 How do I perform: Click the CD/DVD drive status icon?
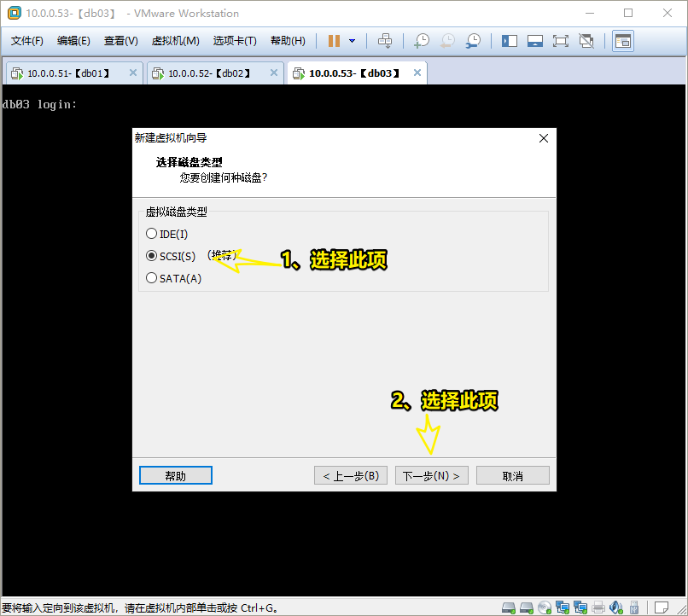point(545,607)
